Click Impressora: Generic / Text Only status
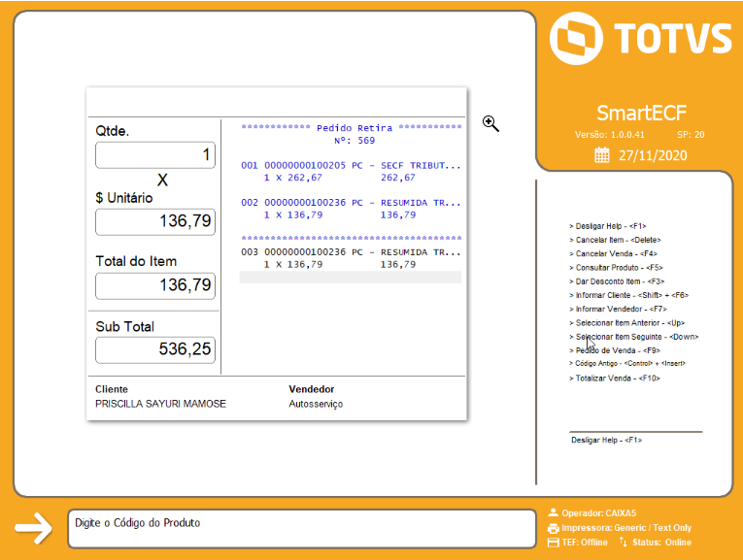The height and width of the screenshot is (560, 743). 626,528
